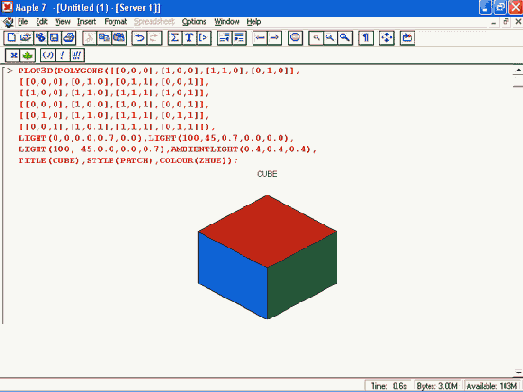The width and height of the screenshot is (523, 392).
Task: Insert execution group prompt icon
Action: [203, 38]
